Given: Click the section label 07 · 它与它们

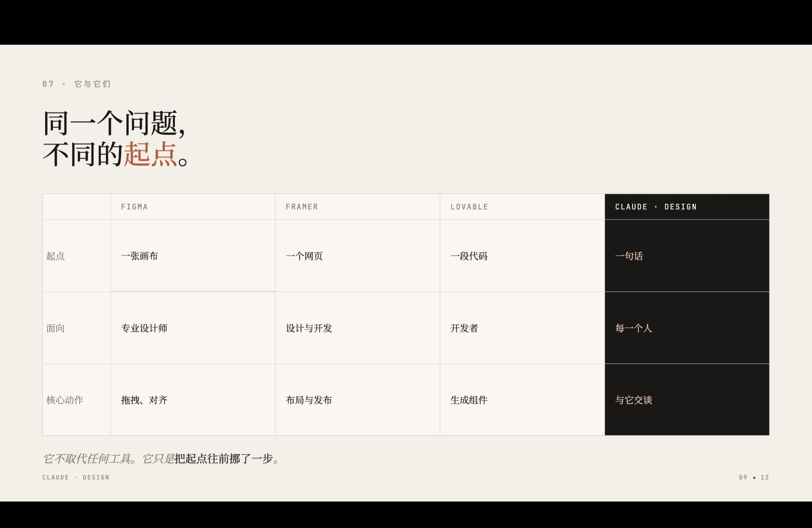Looking at the screenshot, I should (x=76, y=84).
